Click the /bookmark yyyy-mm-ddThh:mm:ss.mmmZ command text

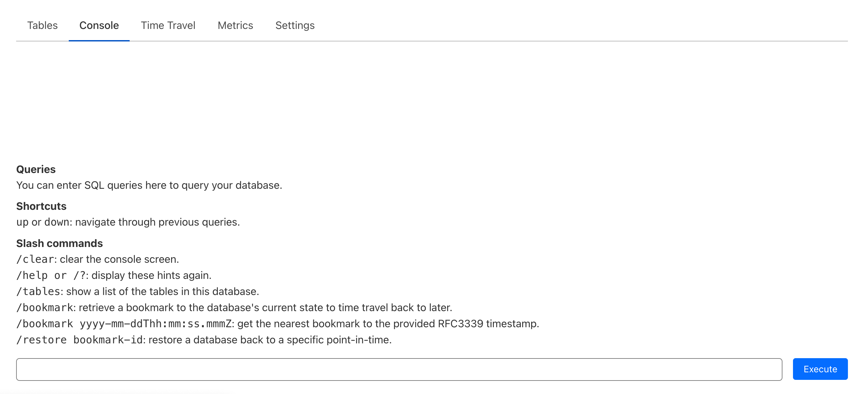[124, 324]
